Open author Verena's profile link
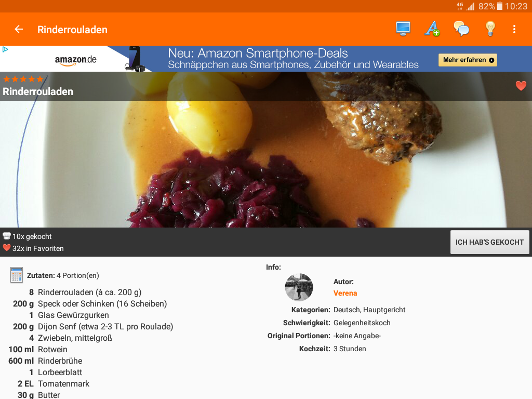532x399 pixels. tap(345, 293)
